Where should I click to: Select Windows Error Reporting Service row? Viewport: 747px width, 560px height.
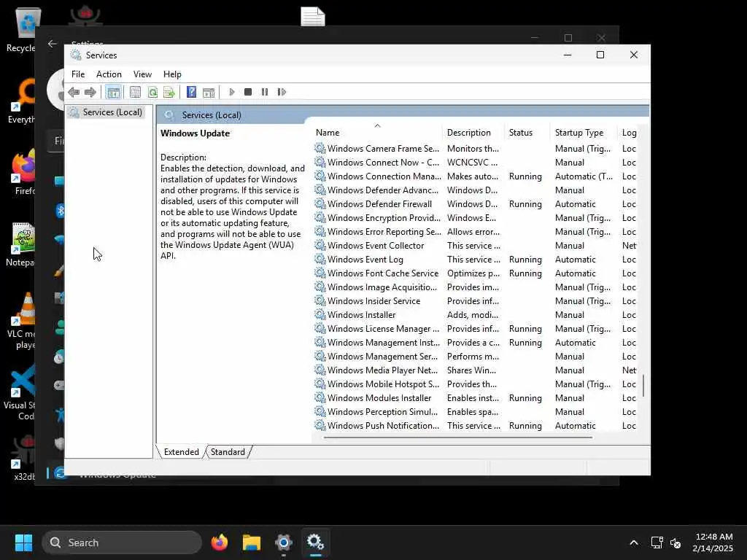(x=476, y=231)
